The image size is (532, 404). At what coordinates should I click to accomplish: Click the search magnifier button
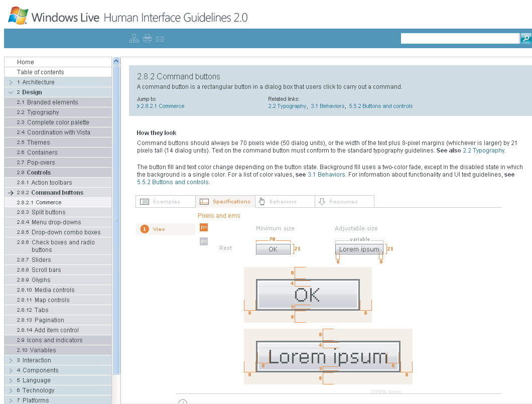[525, 38]
